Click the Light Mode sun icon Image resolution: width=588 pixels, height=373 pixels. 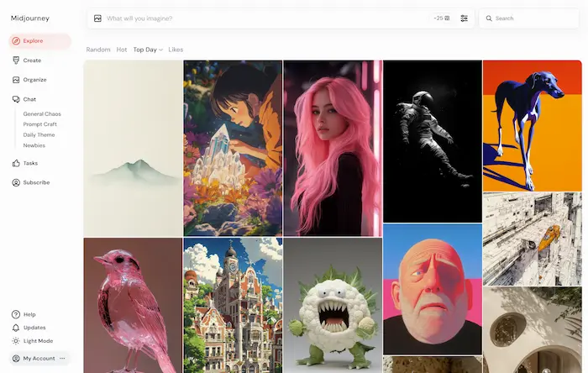(16, 341)
